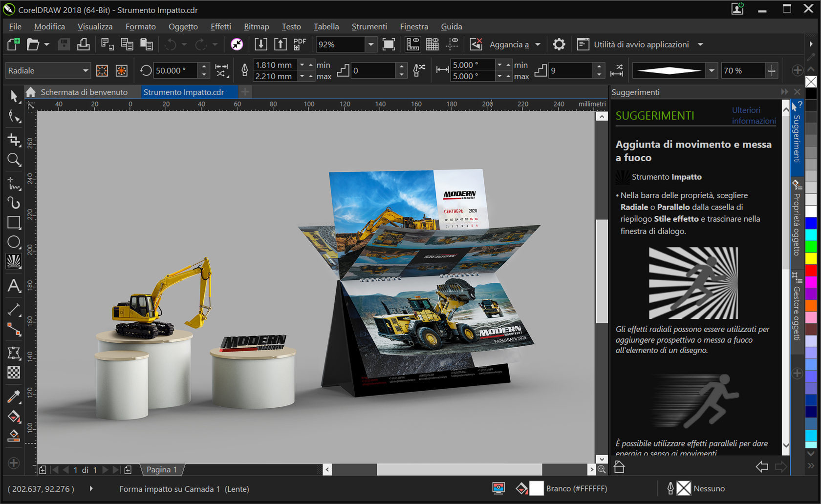Select the Transparency checkerboard tool

point(14,373)
